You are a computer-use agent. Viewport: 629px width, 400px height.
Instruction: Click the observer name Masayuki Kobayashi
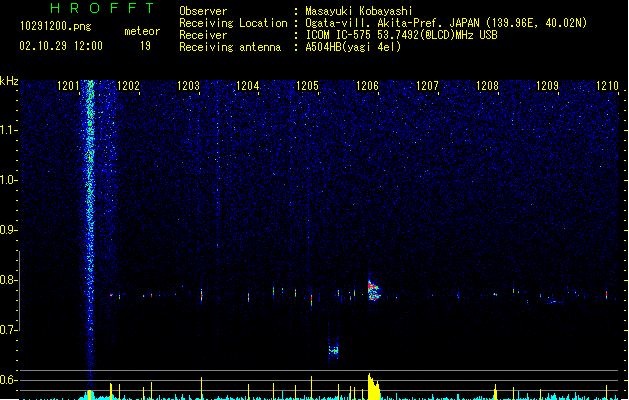(x=359, y=11)
